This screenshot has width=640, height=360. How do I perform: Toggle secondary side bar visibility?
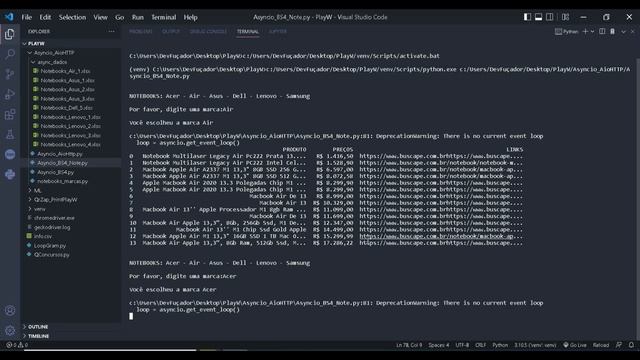(x=550, y=17)
